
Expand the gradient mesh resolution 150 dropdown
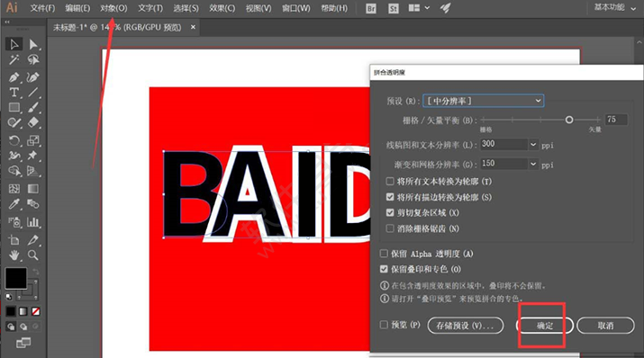coord(532,164)
